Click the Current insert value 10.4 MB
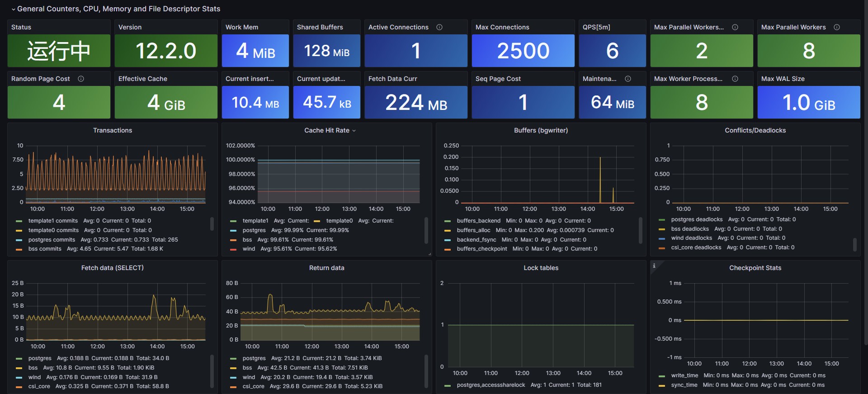 point(255,102)
